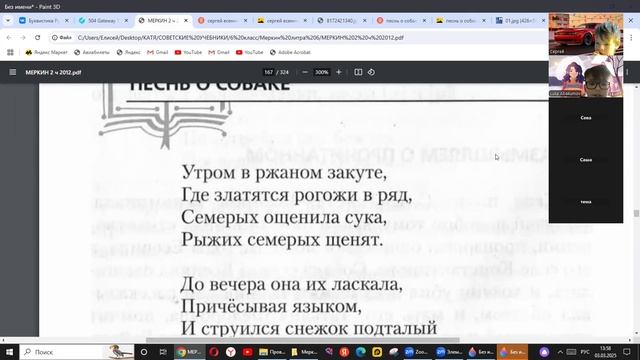This screenshot has width=640, height=360.
Task: Open Opera browser from taskbar
Action: tap(214, 352)
